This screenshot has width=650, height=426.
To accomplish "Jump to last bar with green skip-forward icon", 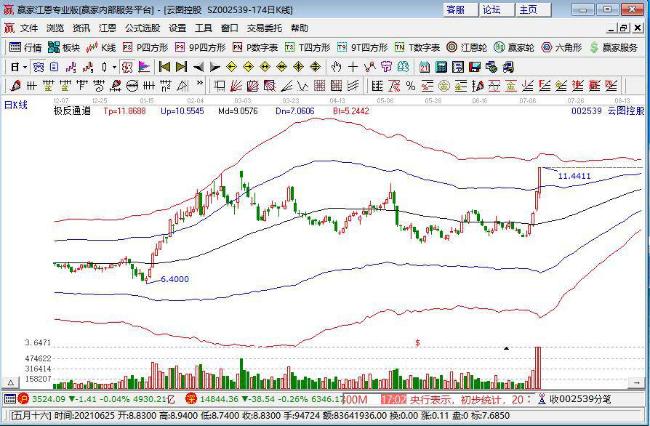I will coord(182,67).
